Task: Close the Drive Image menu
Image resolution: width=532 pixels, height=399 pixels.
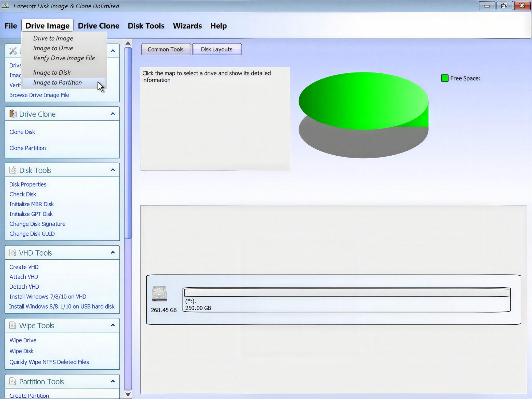Action: (x=48, y=26)
